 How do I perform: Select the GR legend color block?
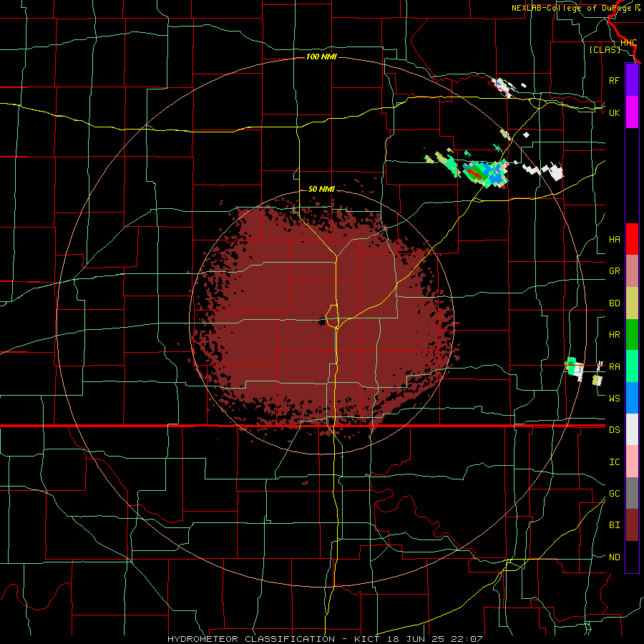point(632,271)
